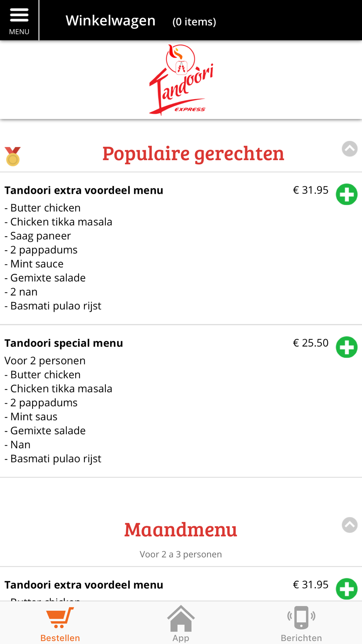Click the gold medal icon
The height and width of the screenshot is (644, 362).
click(13, 156)
